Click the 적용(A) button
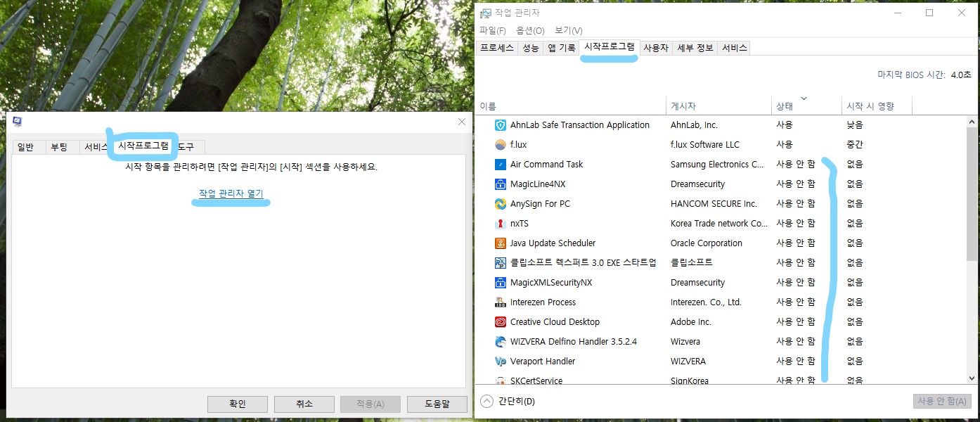The width and height of the screenshot is (980, 422). (370, 404)
